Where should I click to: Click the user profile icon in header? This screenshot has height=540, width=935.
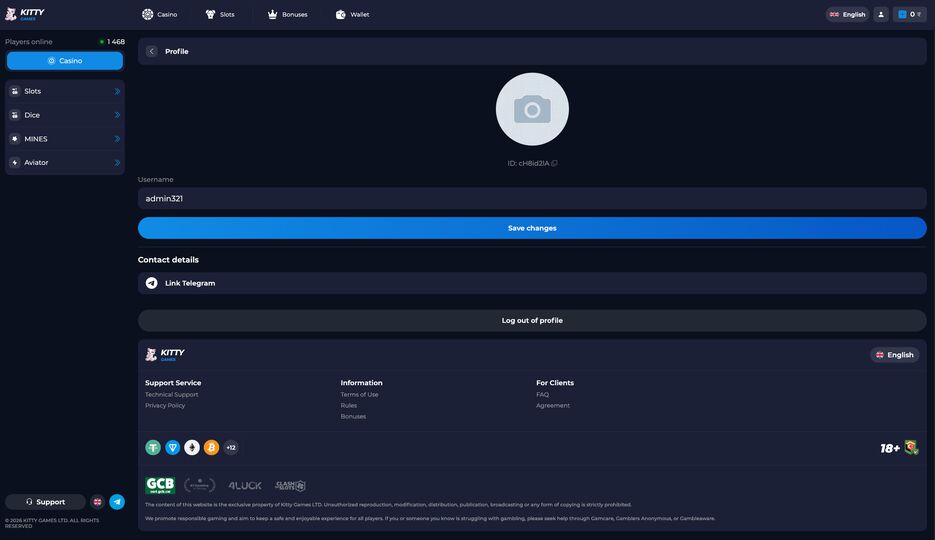(881, 14)
